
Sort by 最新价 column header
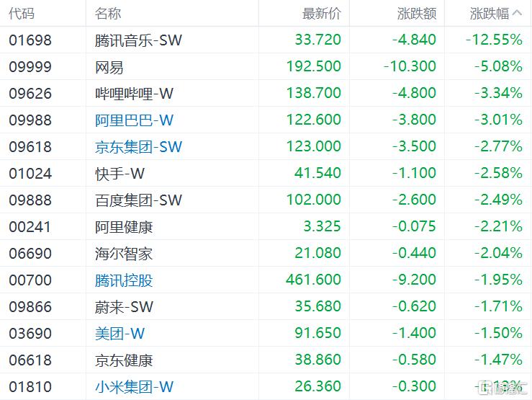(x=322, y=14)
